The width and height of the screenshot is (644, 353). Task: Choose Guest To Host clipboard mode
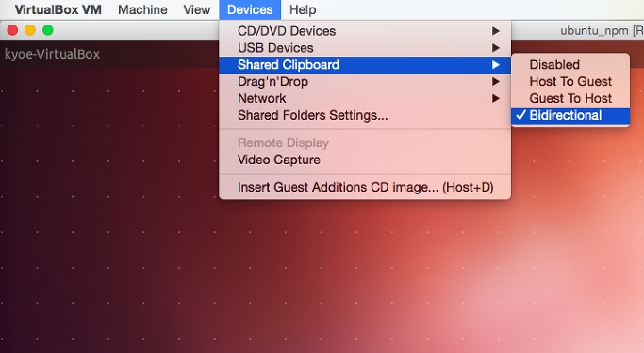[x=570, y=98]
